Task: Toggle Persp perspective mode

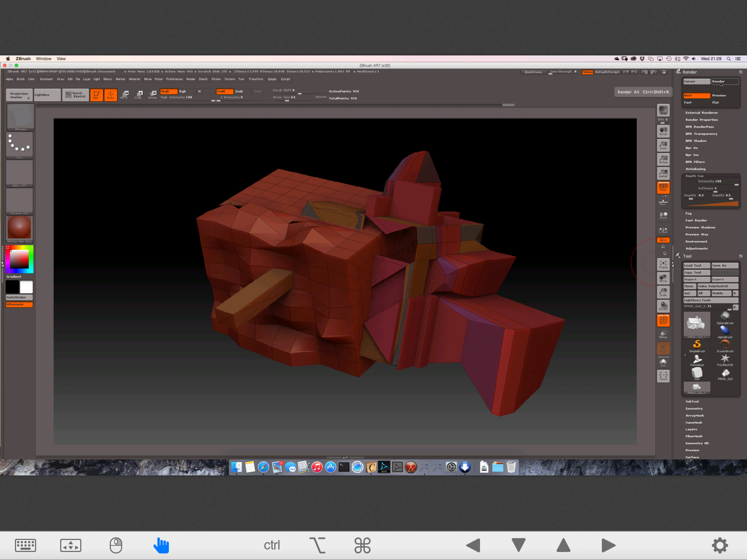Action: 663,188
